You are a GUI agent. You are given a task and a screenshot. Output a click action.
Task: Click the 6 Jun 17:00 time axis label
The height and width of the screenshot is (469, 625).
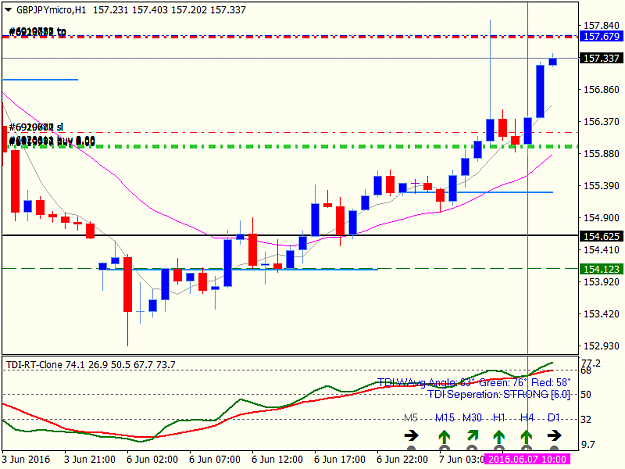tap(340, 459)
